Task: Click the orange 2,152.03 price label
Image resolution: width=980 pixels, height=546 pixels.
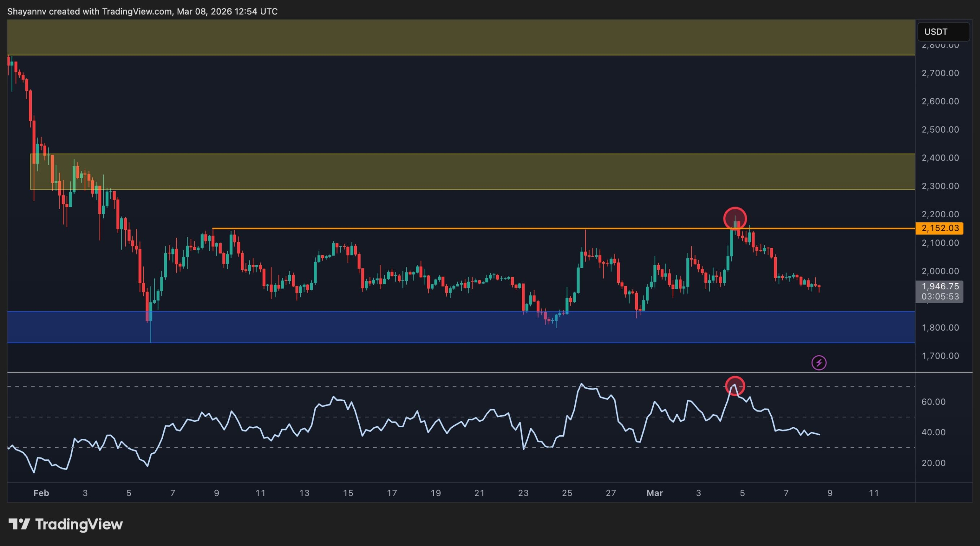Action: click(x=939, y=228)
